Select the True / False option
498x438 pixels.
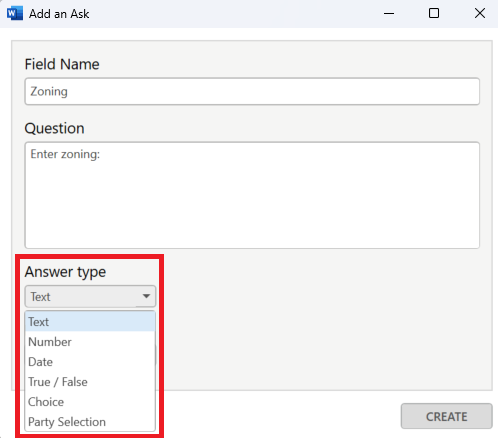pyautogui.click(x=90, y=382)
